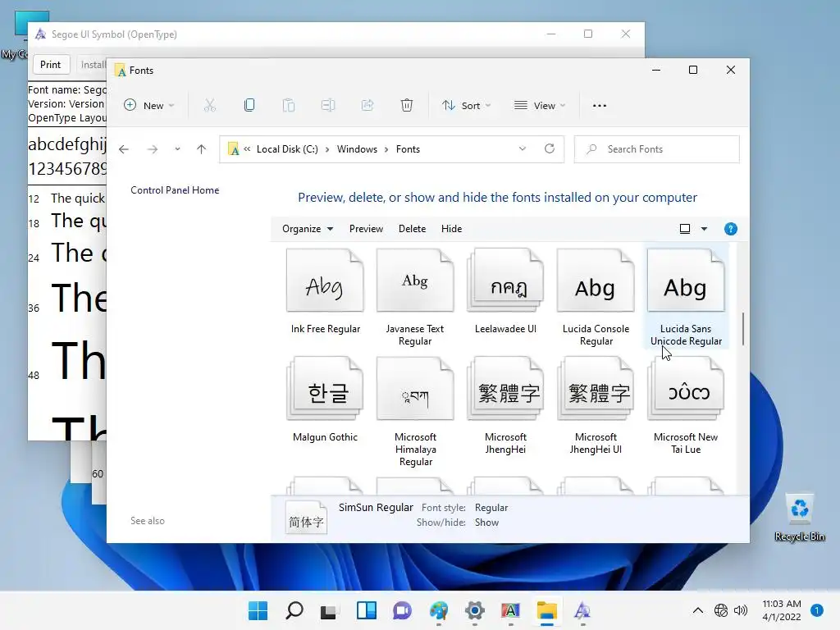This screenshot has height=630, width=840.
Task: Open the blue Help question mark
Action: tap(730, 230)
